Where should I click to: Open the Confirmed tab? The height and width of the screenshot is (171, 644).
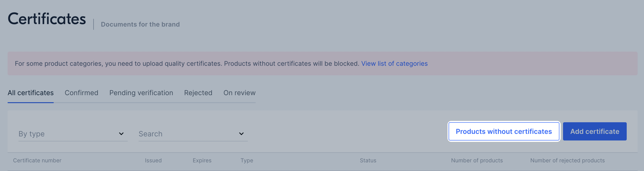tap(81, 93)
